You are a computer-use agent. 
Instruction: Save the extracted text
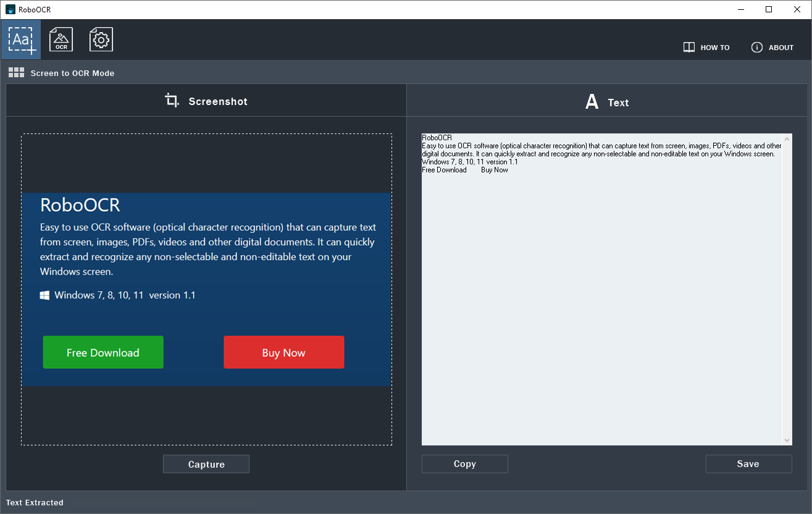[x=748, y=464]
